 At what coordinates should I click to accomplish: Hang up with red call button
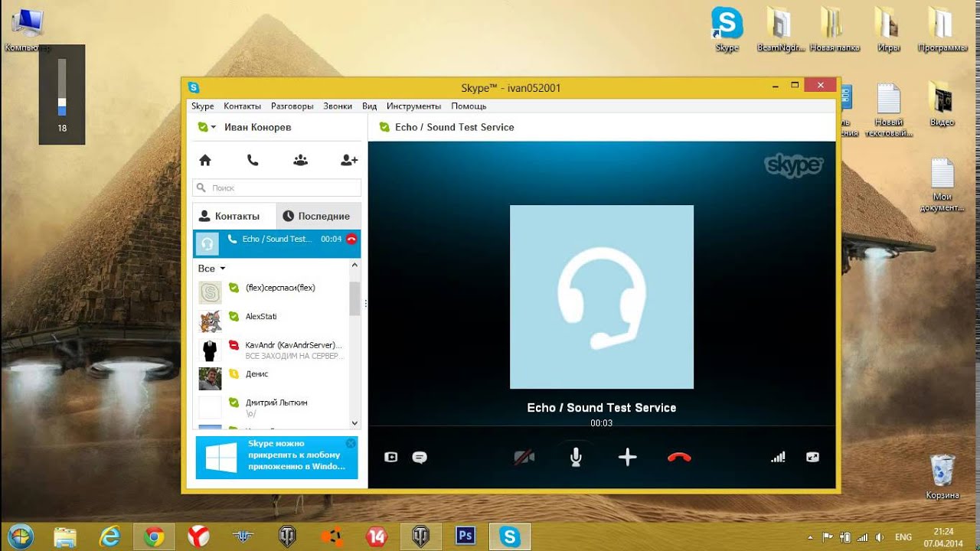pos(679,457)
